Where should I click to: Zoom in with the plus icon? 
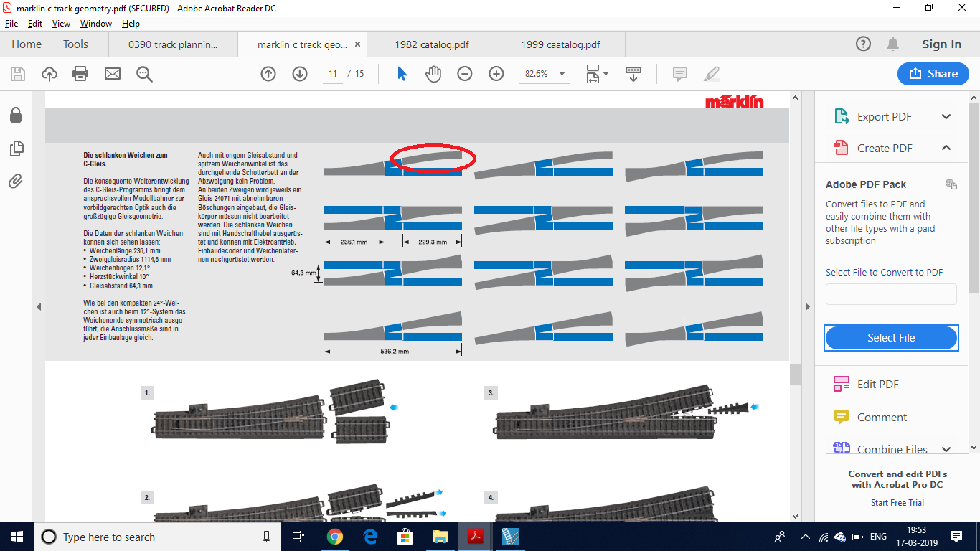(496, 74)
